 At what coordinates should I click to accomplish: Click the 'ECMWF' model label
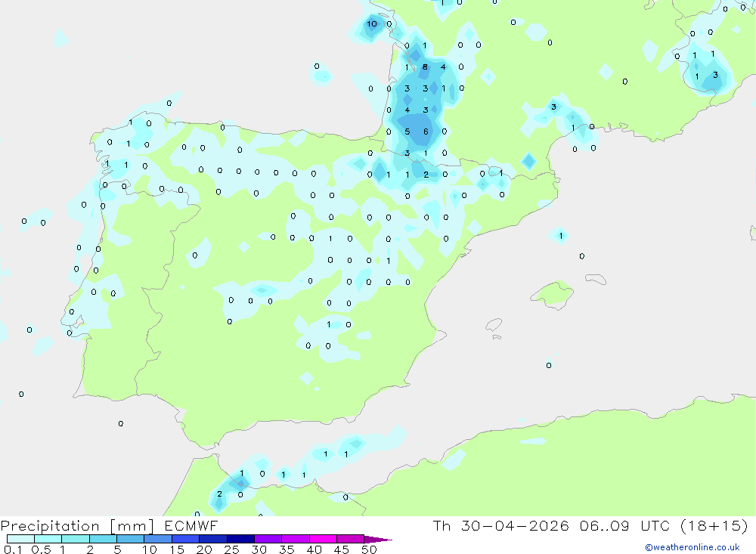191,525
